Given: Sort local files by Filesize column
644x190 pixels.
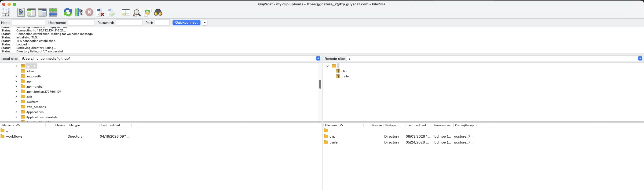Looking at the screenshot, I should pos(56,125).
